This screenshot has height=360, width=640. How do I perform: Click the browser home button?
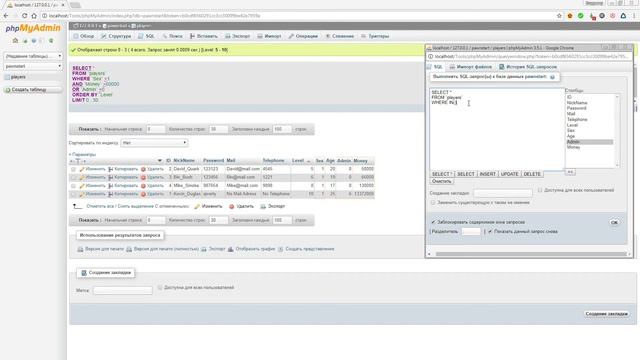coord(34,16)
